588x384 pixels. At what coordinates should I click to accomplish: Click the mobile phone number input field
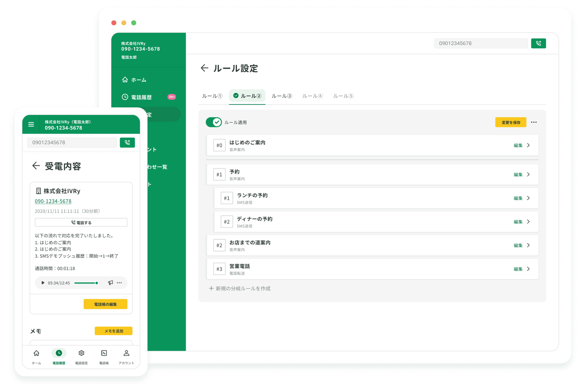[72, 143]
